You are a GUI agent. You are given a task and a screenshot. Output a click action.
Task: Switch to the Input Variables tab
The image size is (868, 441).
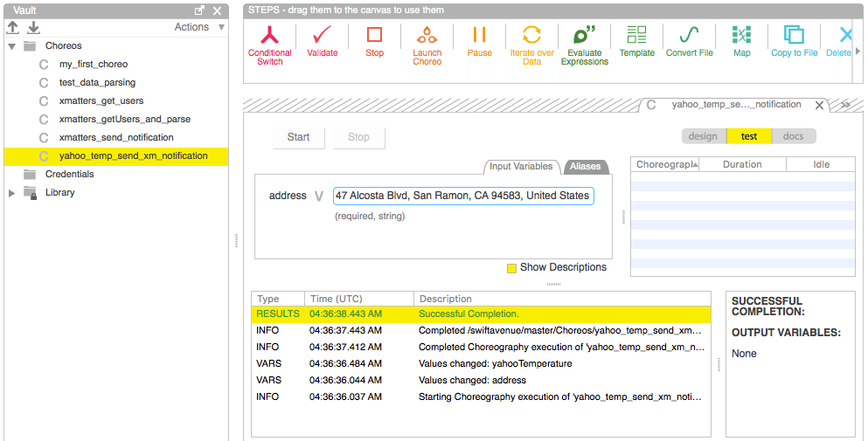pos(521,166)
